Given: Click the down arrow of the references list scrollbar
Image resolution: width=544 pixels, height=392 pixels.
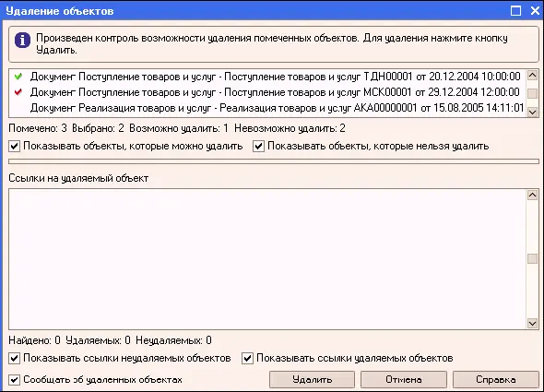Looking at the screenshot, I should 532,323.
